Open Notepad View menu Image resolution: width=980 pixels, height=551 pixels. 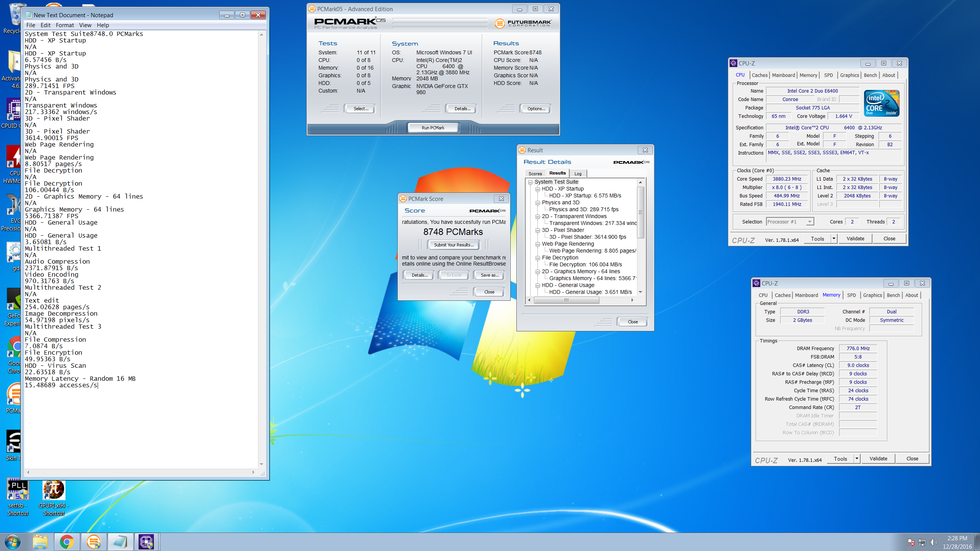coord(85,25)
